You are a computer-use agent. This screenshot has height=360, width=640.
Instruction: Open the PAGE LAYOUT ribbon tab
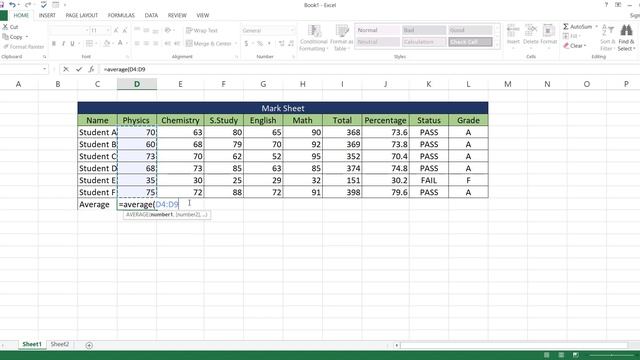click(x=82, y=15)
